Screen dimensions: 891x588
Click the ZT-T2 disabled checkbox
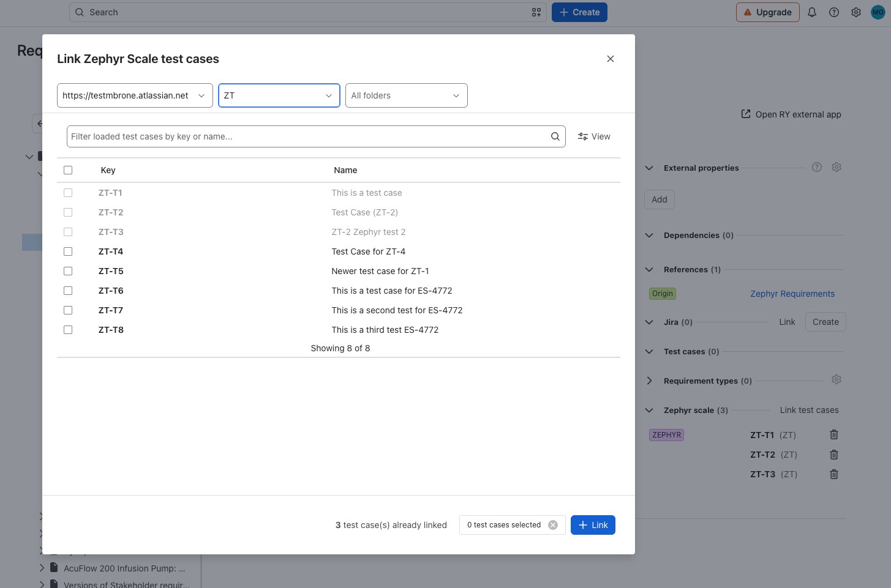click(x=68, y=212)
